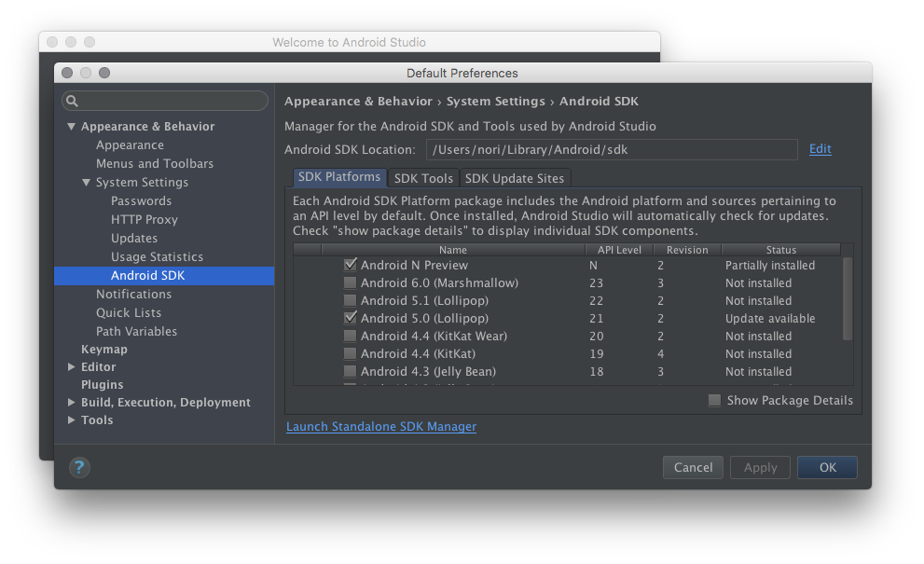The image size is (924, 564).
Task: Expand the Tools section arrow
Action: click(x=71, y=420)
